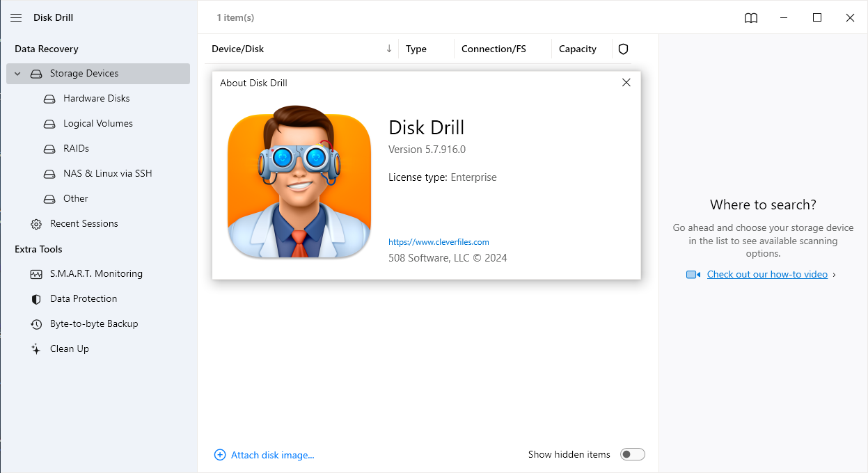
Task: Open the cleverfiles.com website link
Action: tap(439, 242)
